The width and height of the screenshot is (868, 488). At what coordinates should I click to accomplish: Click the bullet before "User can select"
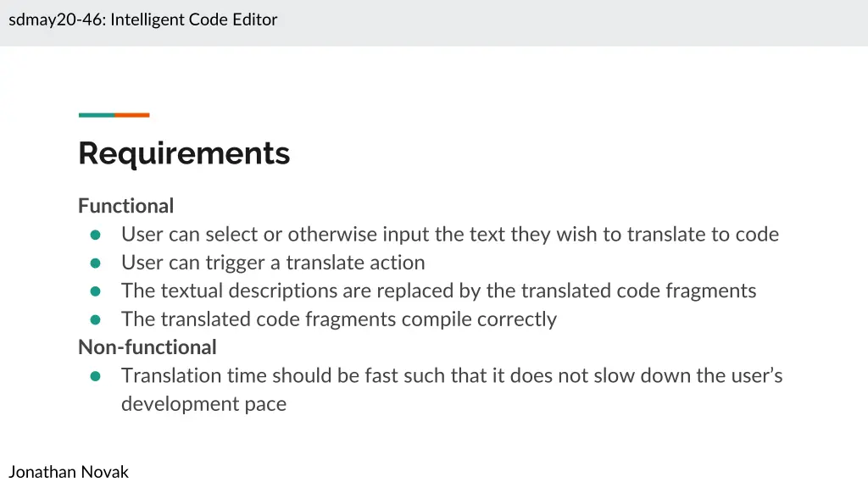click(x=96, y=235)
